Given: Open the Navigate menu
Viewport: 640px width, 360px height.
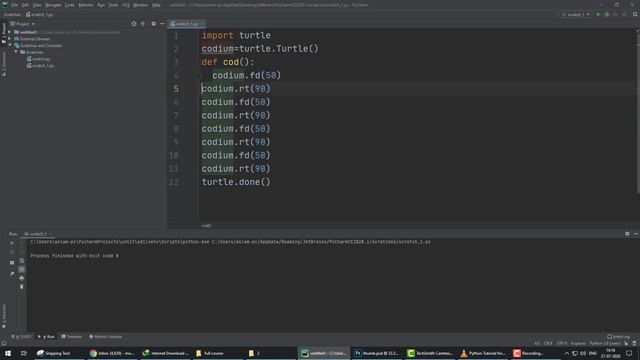Looking at the screenshot, I should (x=53, y=5).
